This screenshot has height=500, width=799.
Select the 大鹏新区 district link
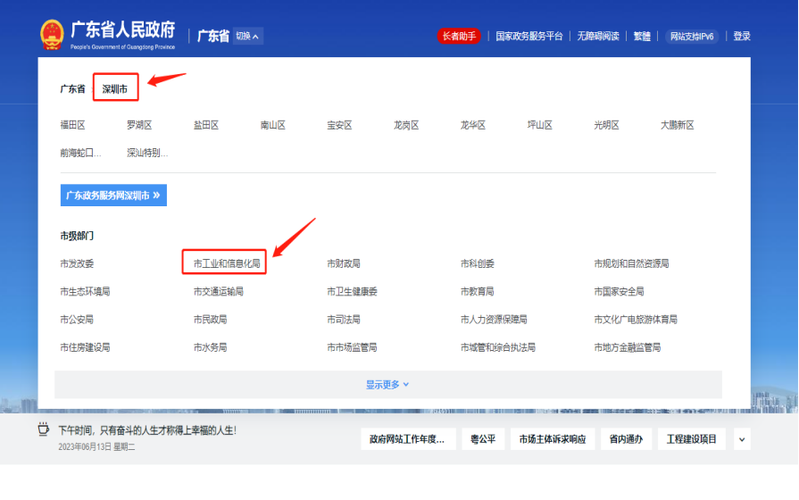tap(677, 125)
